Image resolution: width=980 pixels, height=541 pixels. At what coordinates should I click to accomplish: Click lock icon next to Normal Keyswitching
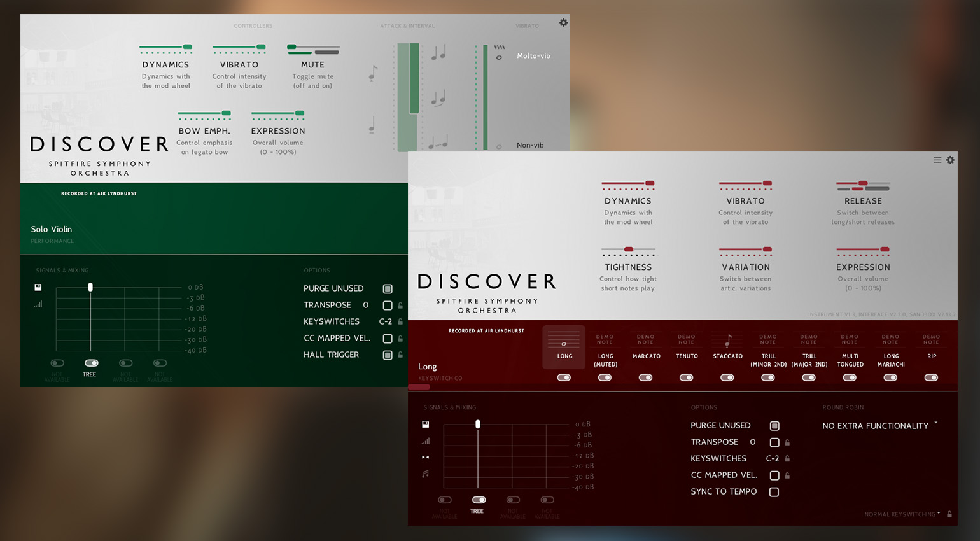[949, 514]
